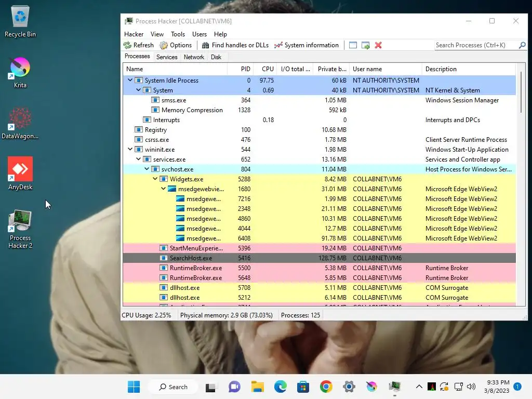Open the Recycle Bin desktop icon

[20, 21]
